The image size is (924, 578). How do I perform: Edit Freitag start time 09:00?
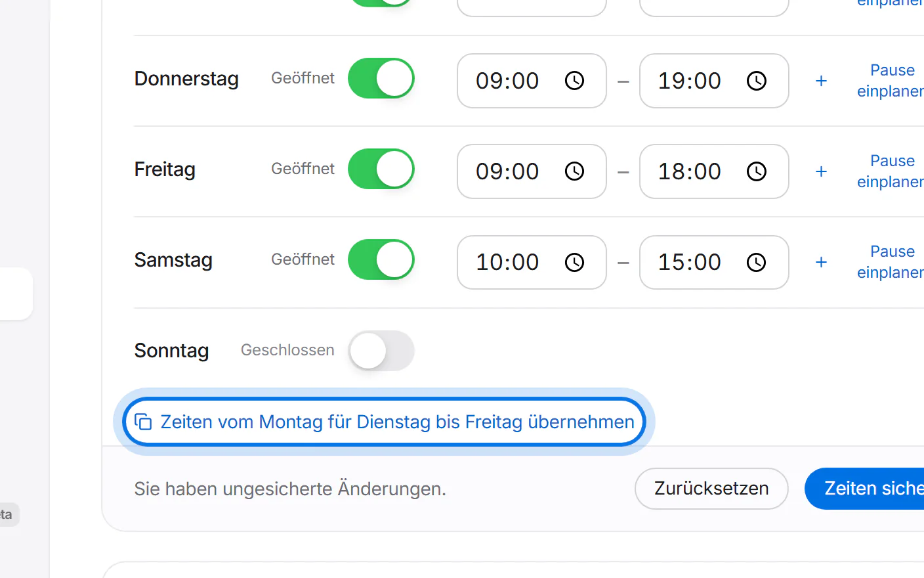(x=532, y=171)
